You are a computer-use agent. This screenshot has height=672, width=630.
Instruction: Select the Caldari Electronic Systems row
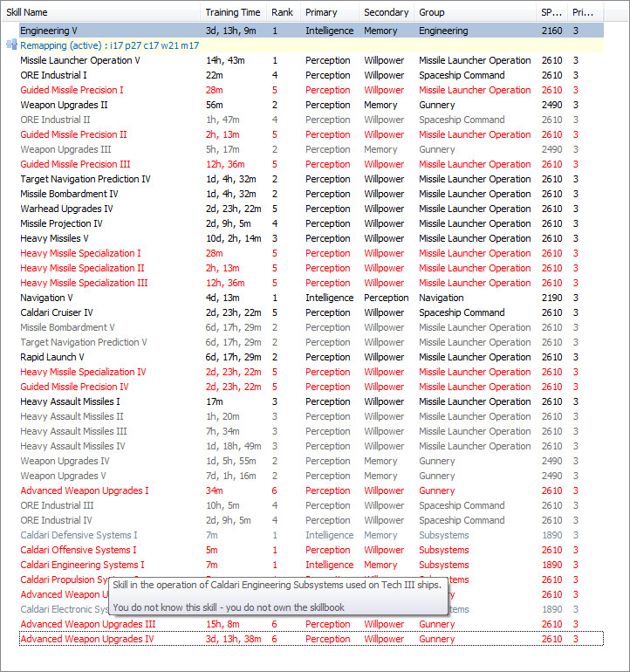click(65, 609)
